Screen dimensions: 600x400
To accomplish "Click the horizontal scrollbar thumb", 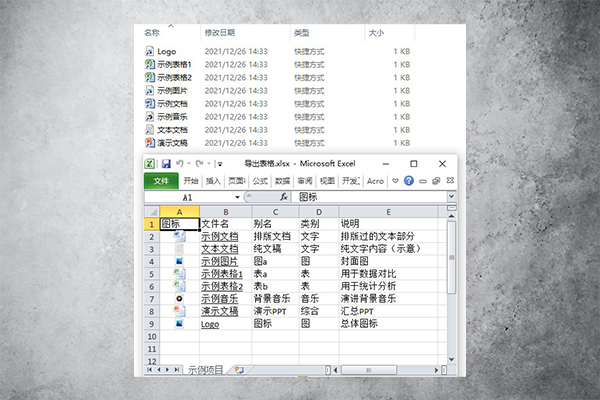I will coord(369,370).
